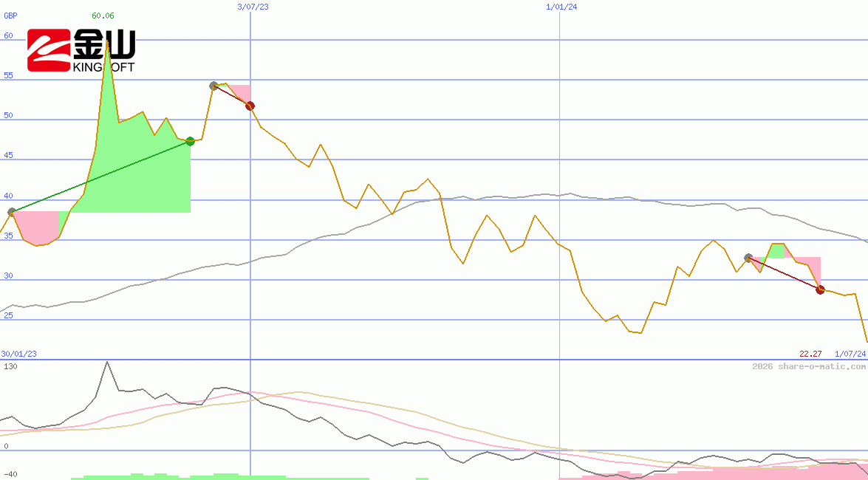Click the green trade exit marker dot

(190, 141)
